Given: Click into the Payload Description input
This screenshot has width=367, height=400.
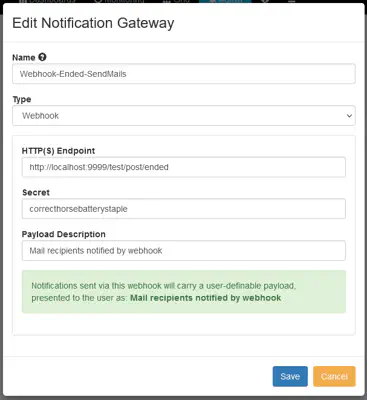Looking at the screenshot, I should (x=184, y=251).
